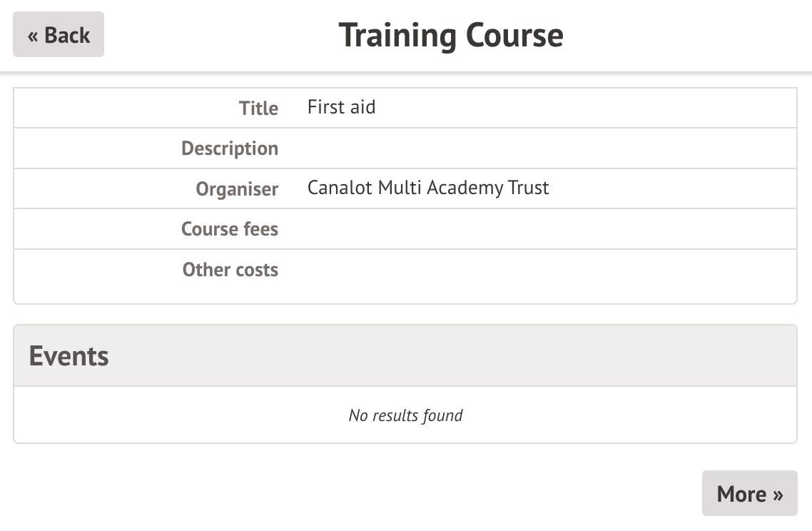Click Canalot Multi Academy Trust organiser value
Screen dimensions: 812x531
(x=428, y=188)
